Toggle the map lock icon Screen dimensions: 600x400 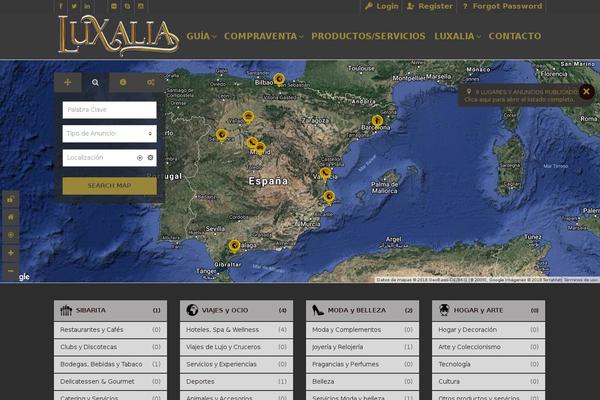(x=11, y=199)
